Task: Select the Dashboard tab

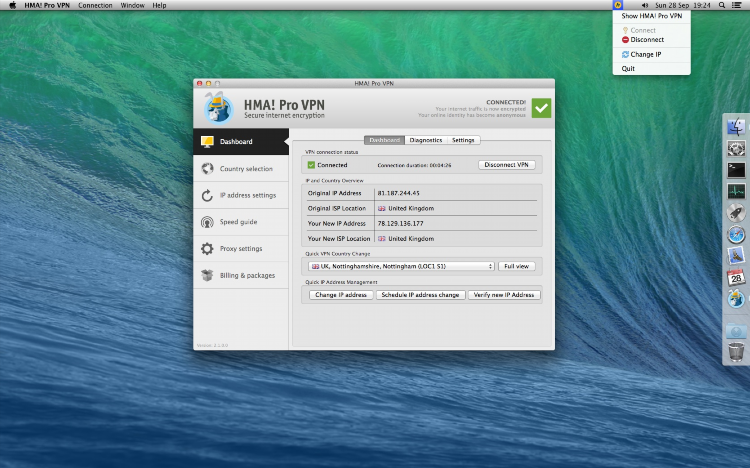Action: click(385, 140)
